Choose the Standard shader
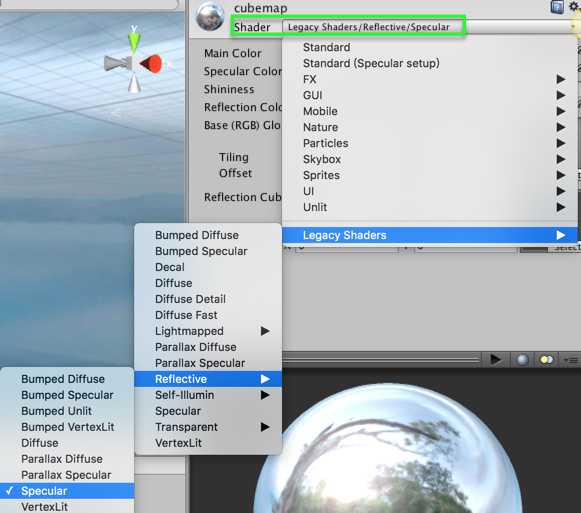Viewport: 581px width, 513px height. pyautogui.click(x=430, y=47)
